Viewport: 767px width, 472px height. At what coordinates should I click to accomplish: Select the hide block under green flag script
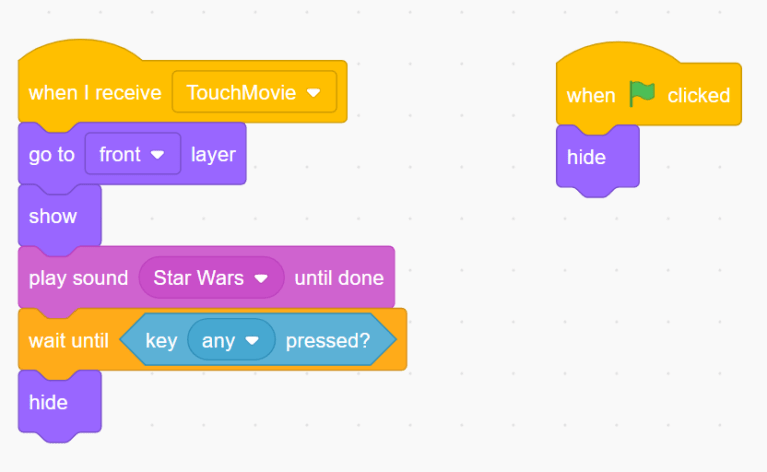click(586, 157)
